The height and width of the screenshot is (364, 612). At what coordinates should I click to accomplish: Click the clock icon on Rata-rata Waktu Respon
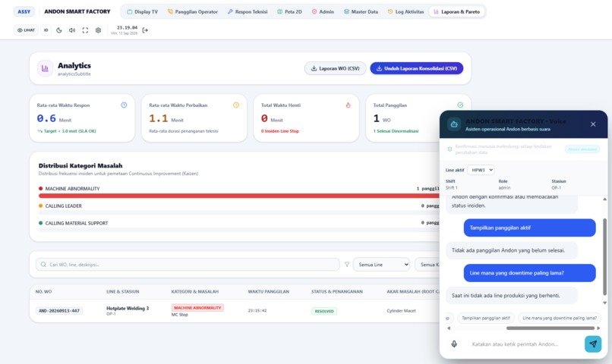pos(124,105)
